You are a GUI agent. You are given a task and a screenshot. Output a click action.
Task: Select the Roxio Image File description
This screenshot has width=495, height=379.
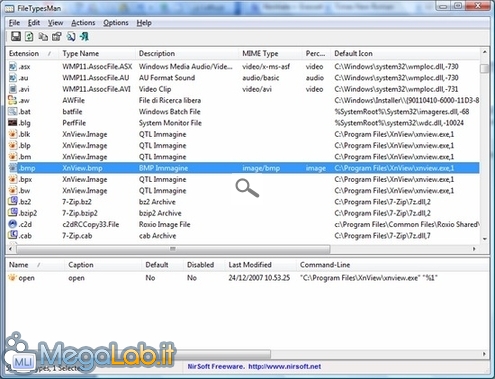coord(164,224)
